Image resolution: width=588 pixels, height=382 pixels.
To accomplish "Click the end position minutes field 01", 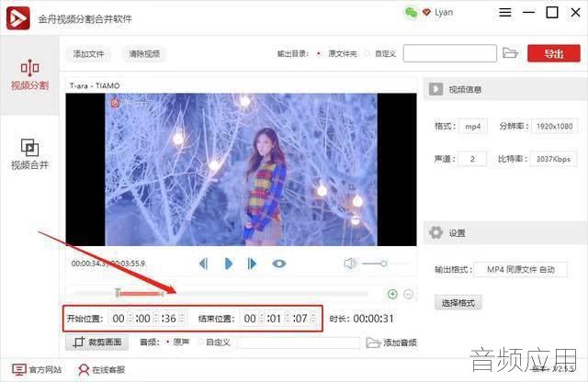I will click(x=277, y=319).
